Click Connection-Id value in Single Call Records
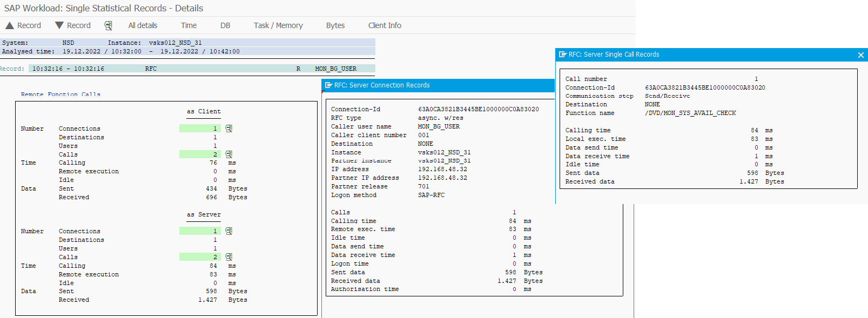Image resolution: width=868 pixels, height=318 pixels. click(x=705, y=87)
